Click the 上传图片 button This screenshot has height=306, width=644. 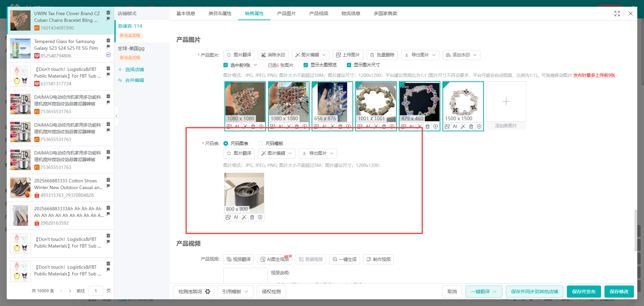[348, 55]
